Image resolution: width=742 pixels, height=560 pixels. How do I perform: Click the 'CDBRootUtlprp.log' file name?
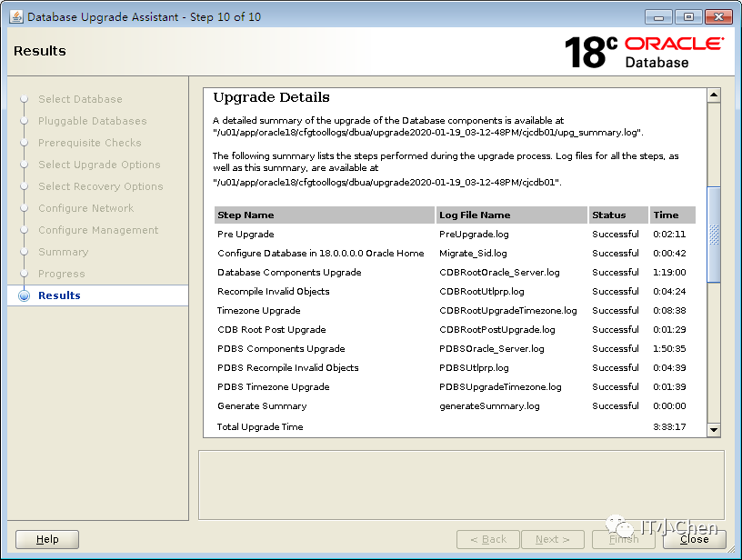(482, 291)
